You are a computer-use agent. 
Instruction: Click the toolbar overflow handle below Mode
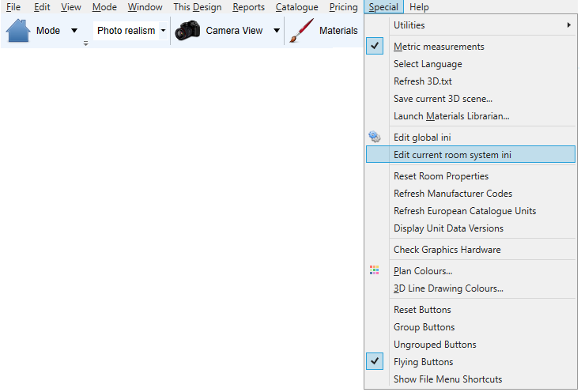85,43
